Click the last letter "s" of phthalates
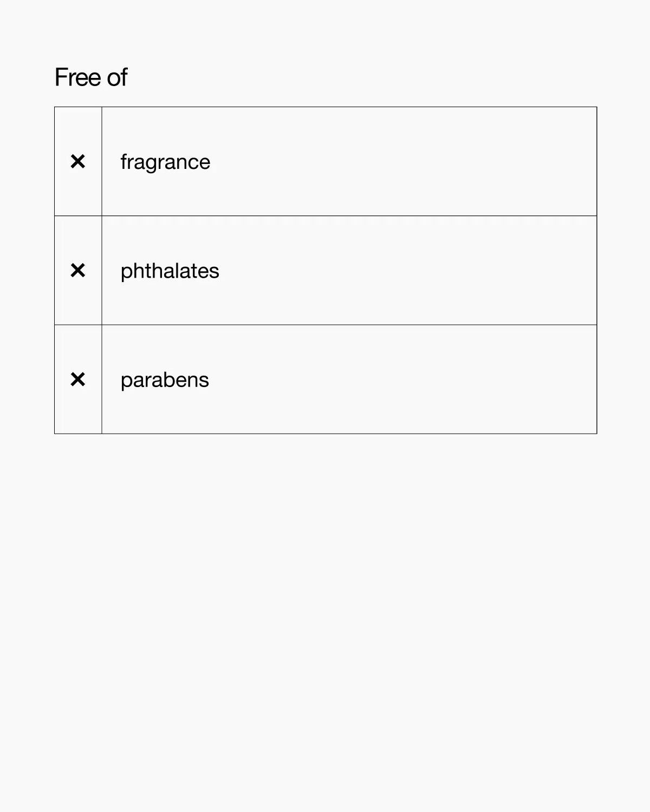 click(215, 272)
